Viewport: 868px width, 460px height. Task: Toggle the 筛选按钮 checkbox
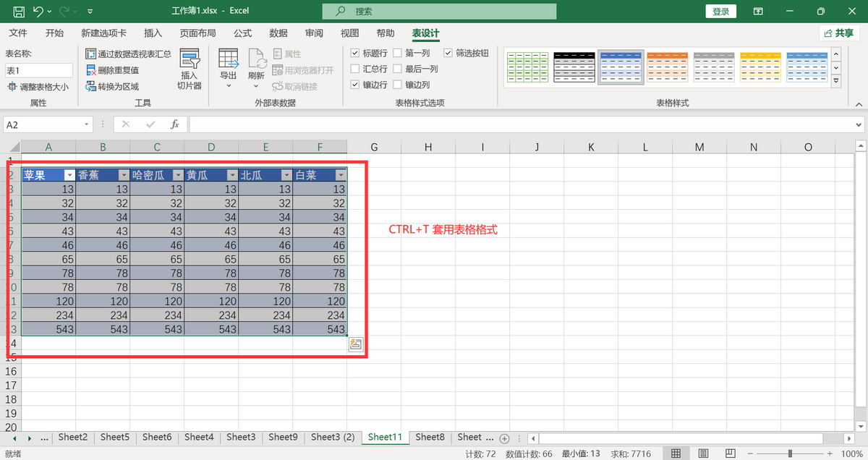[448, 54]
